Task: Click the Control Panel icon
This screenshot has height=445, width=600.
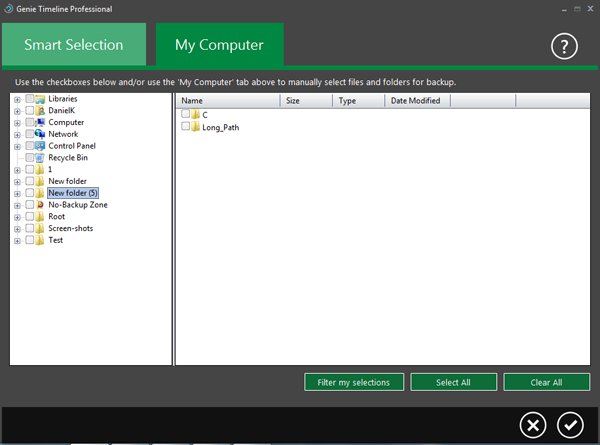Action: [x=40, y=146]
